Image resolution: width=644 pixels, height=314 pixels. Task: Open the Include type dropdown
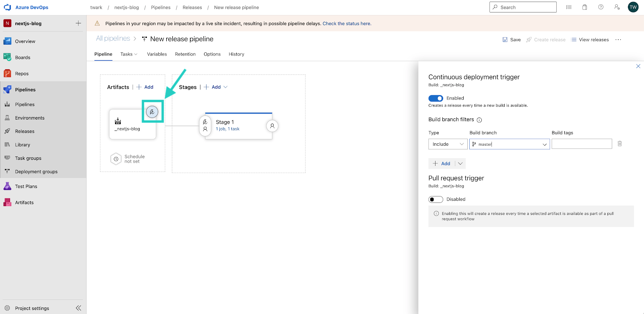[448, 144]
